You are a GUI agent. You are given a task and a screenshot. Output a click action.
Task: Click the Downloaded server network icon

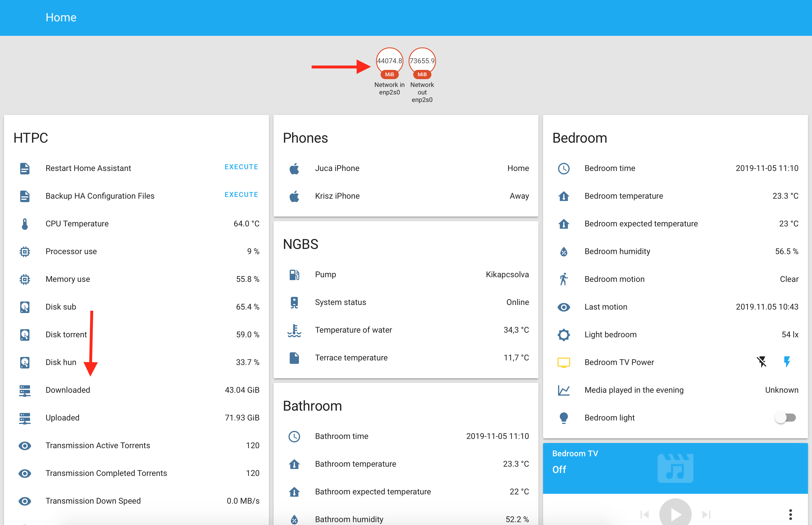tap(25, 390)
